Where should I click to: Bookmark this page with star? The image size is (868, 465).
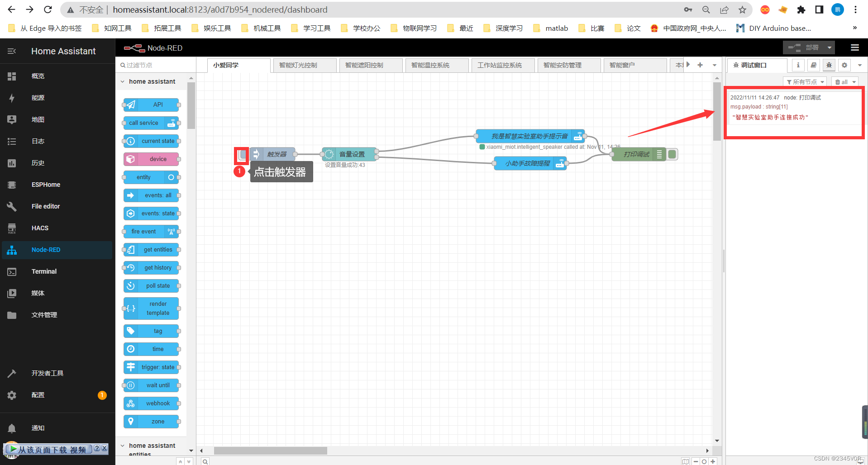coord(742,9)
